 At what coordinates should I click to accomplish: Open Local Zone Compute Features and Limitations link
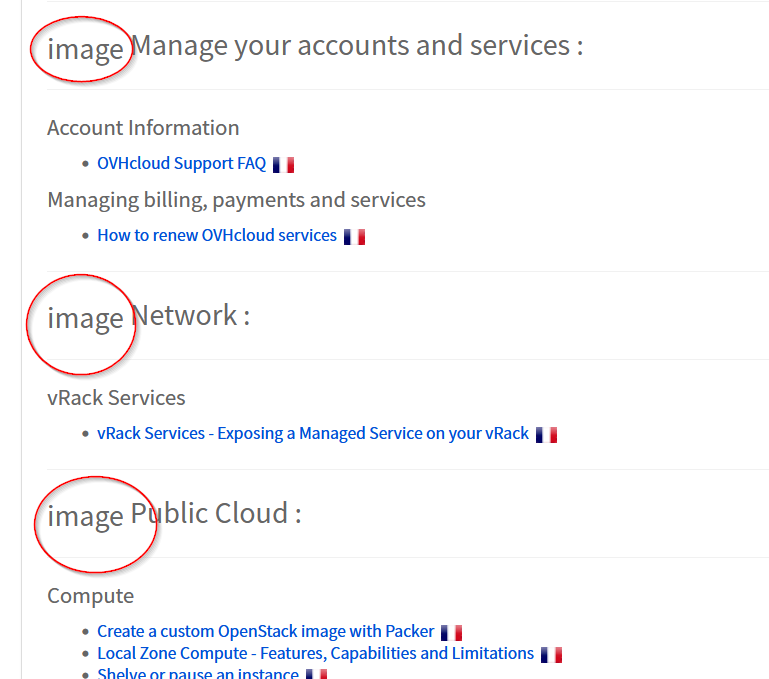pos(316,654)
